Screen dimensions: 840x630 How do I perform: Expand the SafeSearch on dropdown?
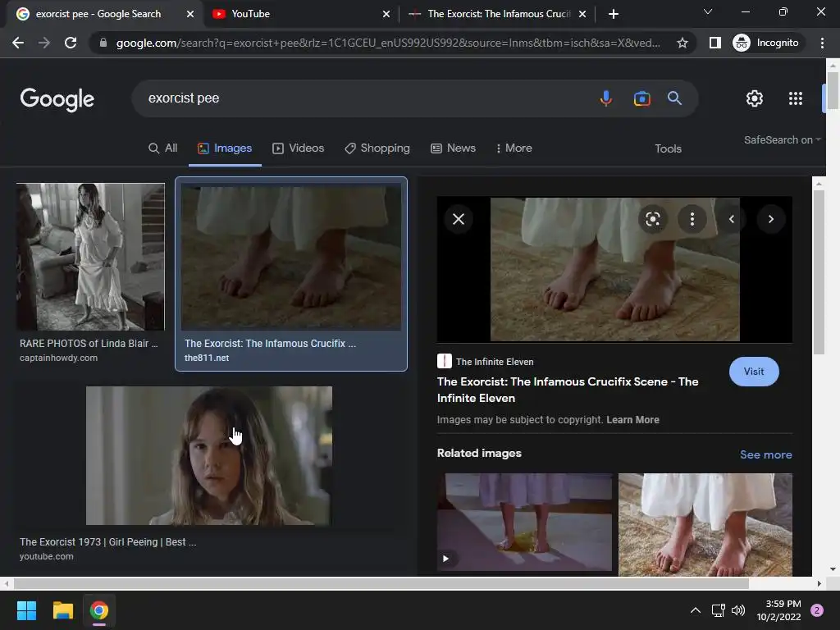pos(782,139)
